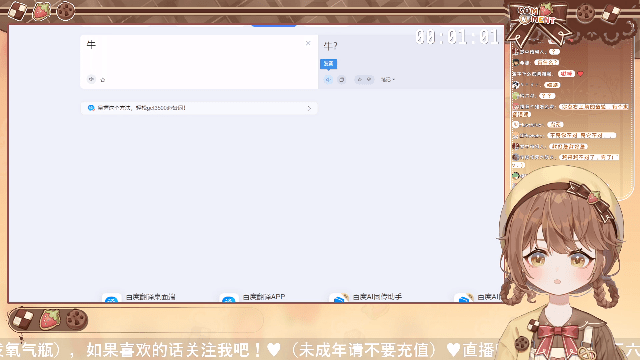This screenshot has width=640, height=360.
Task: Open the notes dropdown beside feedback icons
Action: pos(388,80)
